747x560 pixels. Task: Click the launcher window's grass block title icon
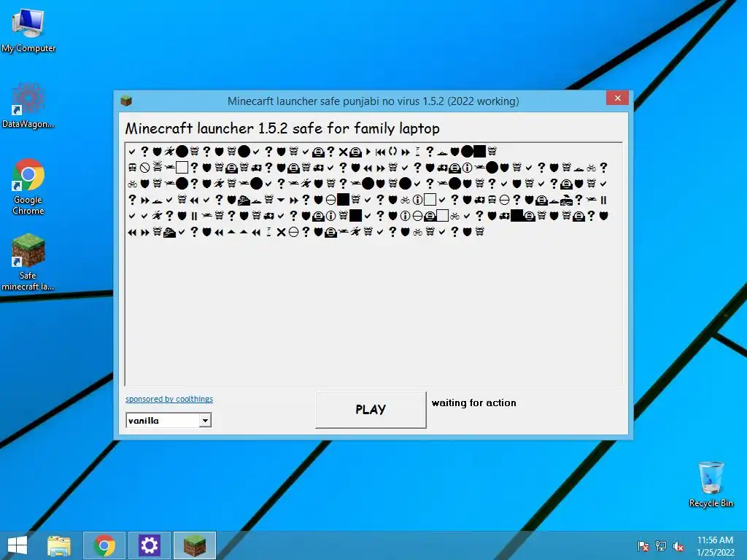tap(126, 101)
